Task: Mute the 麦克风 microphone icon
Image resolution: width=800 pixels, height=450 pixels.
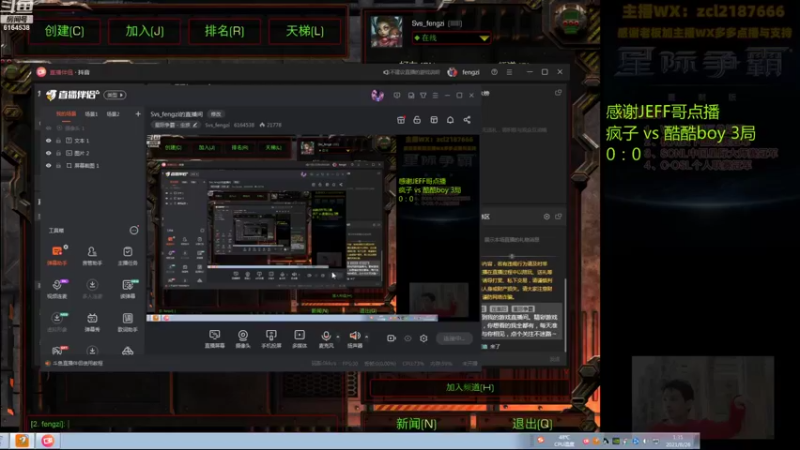Action: 326,336
